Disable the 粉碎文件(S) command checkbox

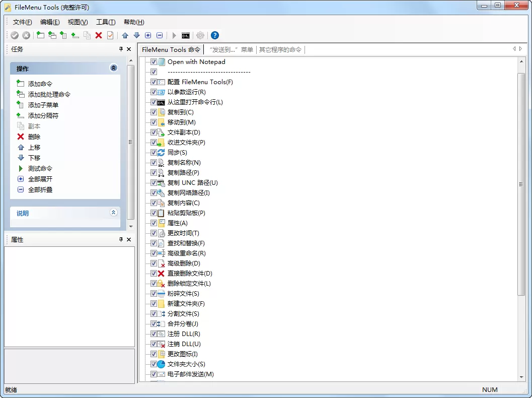154,293
